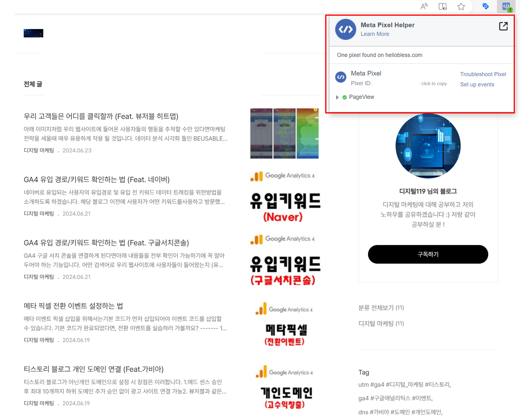
Task: Click the 전체 글 heading
Action: pyautogui.click(x=33, y=84)
